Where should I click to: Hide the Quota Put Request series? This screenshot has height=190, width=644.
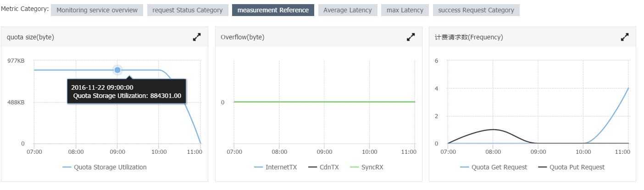tap(571, 167)
